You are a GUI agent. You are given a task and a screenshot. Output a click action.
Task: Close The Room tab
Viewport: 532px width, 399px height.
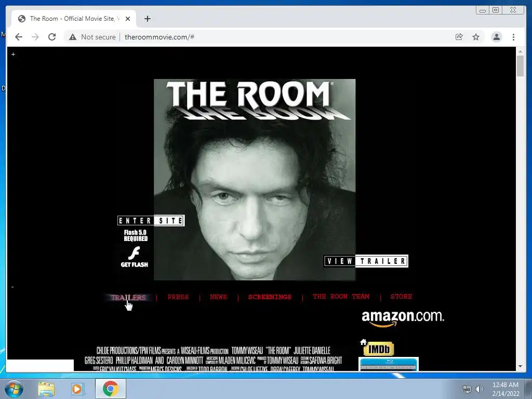tap(128, 19)
